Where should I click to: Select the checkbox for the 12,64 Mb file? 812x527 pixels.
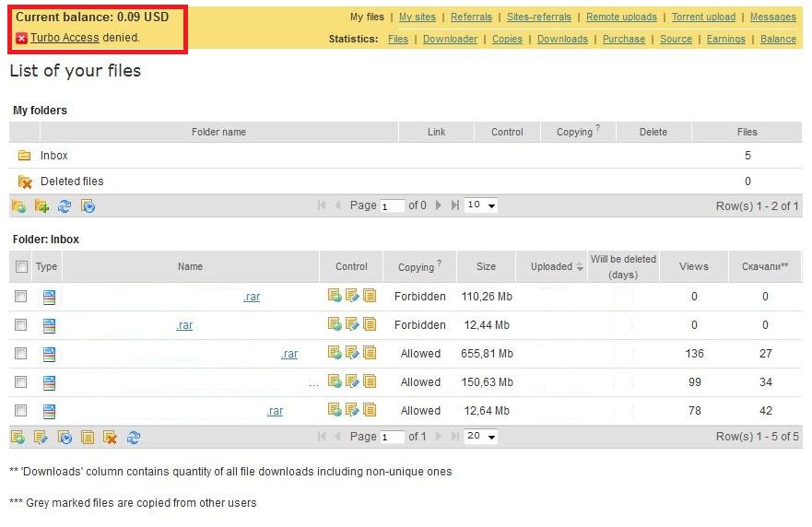click(x=21, y=411)
